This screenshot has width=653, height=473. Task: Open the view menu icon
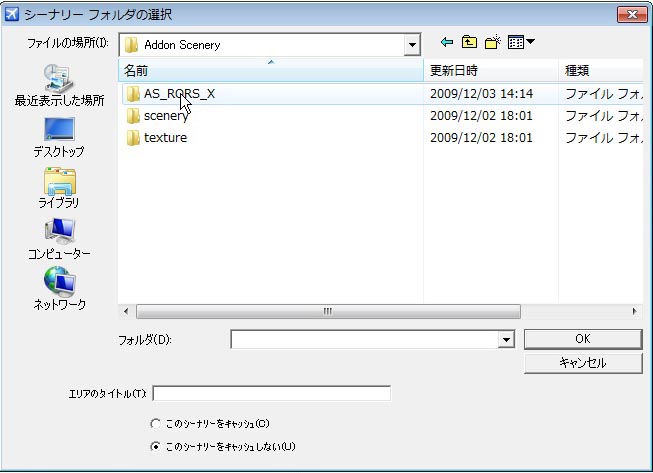click(x=521, y=42)
